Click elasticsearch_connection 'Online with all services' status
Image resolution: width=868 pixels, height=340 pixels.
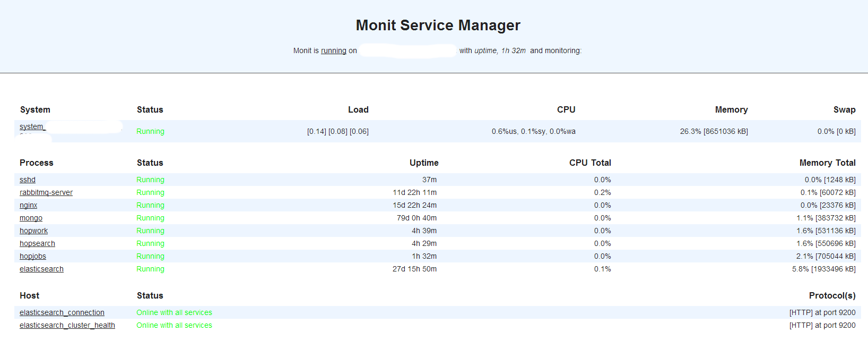(174, 313)
